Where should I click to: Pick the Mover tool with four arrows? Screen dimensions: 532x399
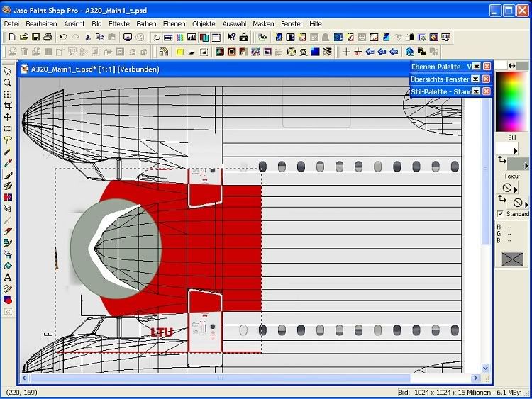click(x=8, y=117)
